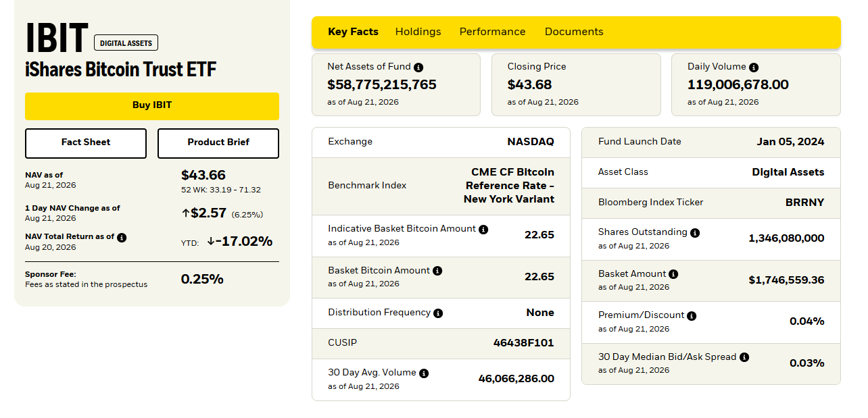Click Basket Bitcoin Amount info icon

437,271
